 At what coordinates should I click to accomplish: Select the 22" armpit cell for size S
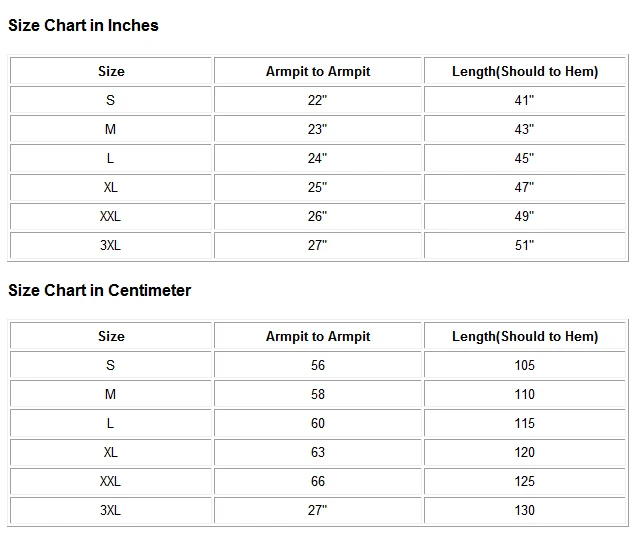(318, 100)
